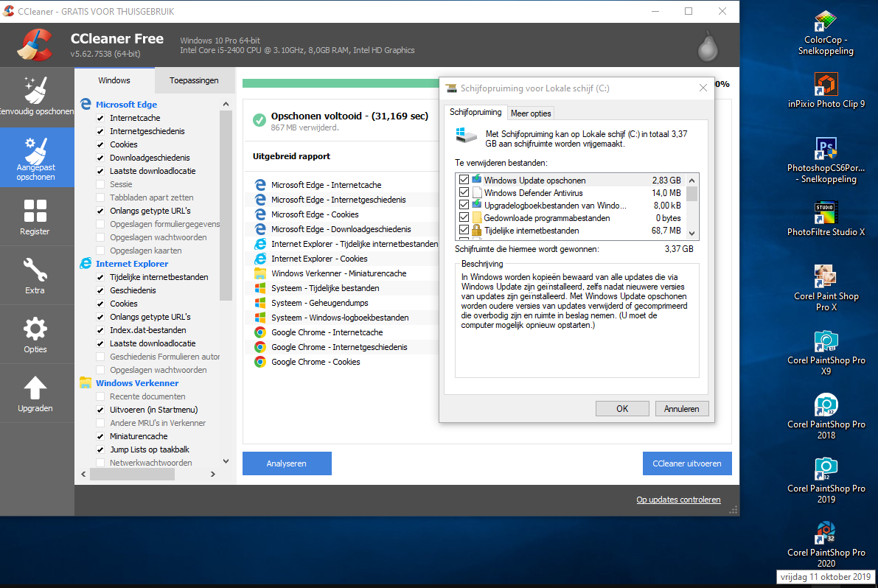
Task: Click the pear logo in CCleaner header
Action: coord(708,46)
